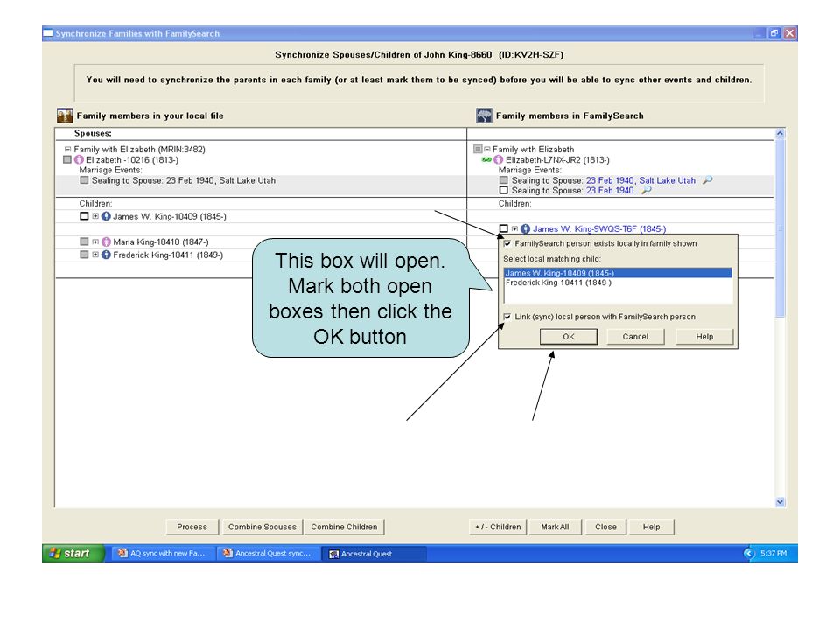Image resolution: width=840 pixels, height=630 pixels.
Task: Check the second FamilySearch Sealing to Spouse box
Action: [x=504, y=190]
